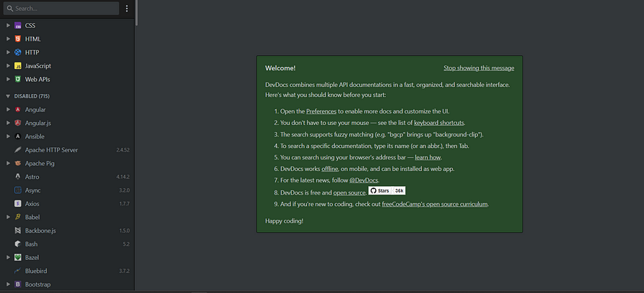This screenshot has width=644, height=293.
Task: Expand the Web APIs arrow
Action: pos(8,79)
